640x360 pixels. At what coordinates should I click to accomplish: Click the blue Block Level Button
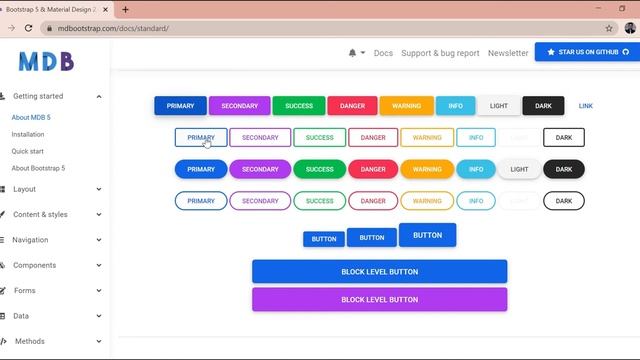(380, 271)
